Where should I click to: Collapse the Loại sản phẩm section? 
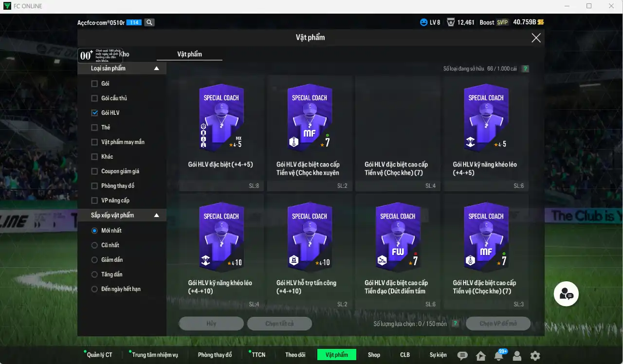tap(157, 69)
